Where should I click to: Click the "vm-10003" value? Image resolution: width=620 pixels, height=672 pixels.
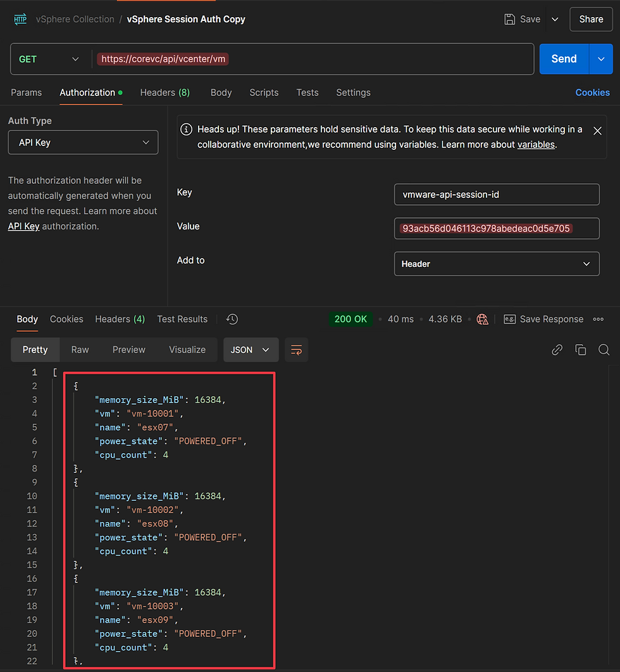pos(152,606)
